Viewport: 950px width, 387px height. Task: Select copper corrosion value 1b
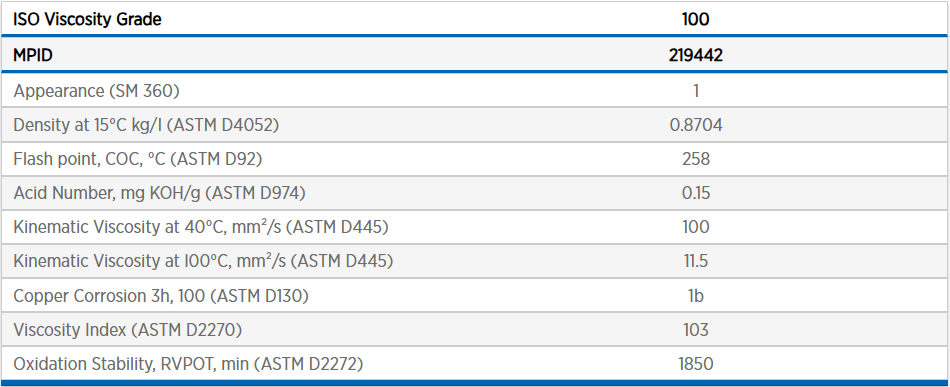click(696, 296)
